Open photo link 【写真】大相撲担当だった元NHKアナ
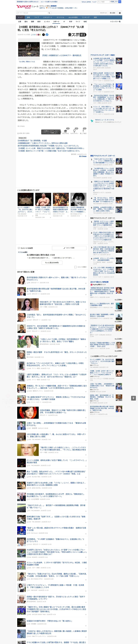 [61, 55]
